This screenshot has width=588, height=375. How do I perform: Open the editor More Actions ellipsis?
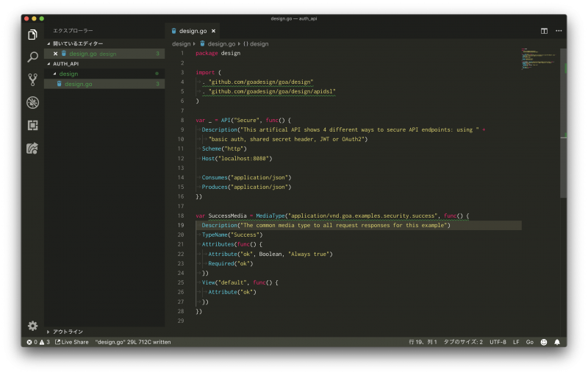click(559, 31)
